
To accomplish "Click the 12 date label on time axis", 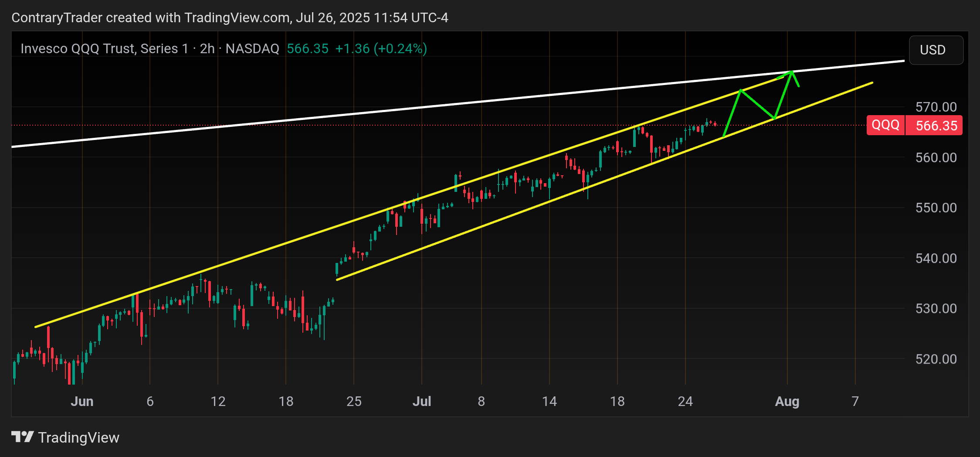I will click(218, 401).
